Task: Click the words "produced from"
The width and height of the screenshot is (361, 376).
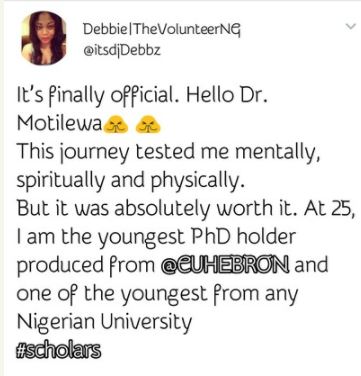Action: pos(86,266)
